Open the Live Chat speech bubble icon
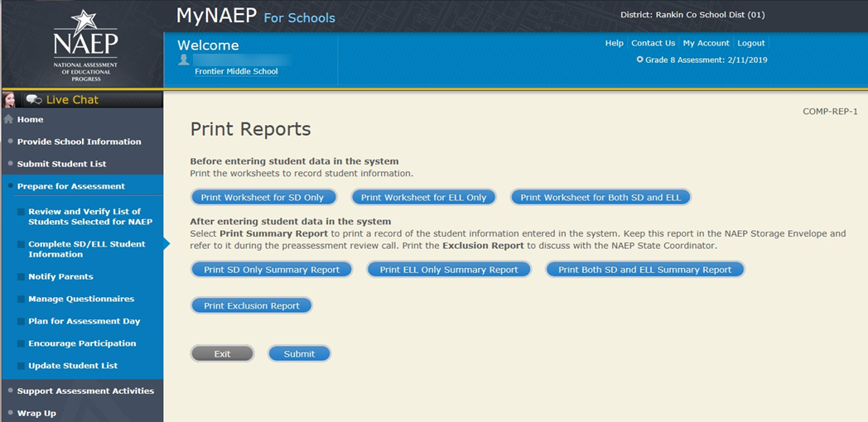Image resolution: width=868 pixels, height=422 pixels. tap(34, 99)
